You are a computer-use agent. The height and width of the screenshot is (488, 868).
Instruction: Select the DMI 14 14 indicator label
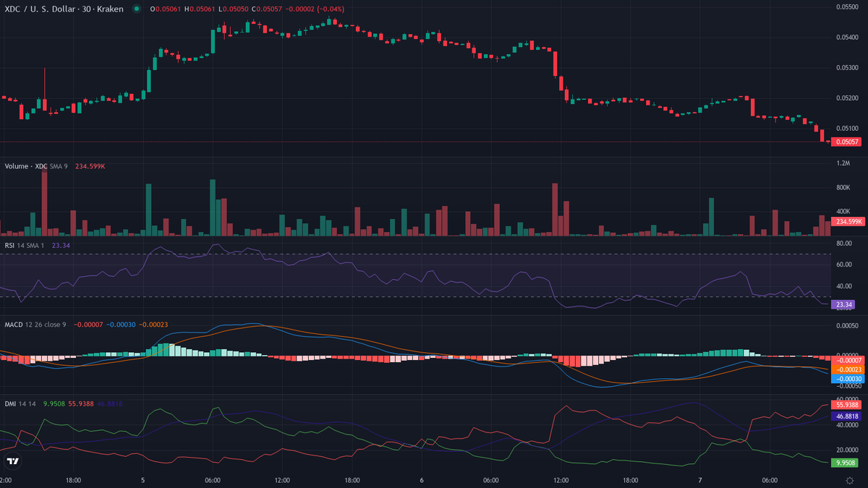(x=20, y=403)
